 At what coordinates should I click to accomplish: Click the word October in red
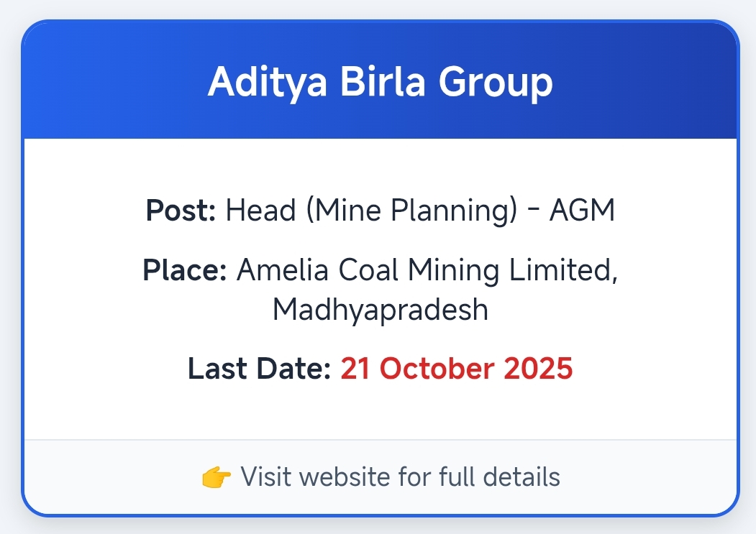[437, 369]
